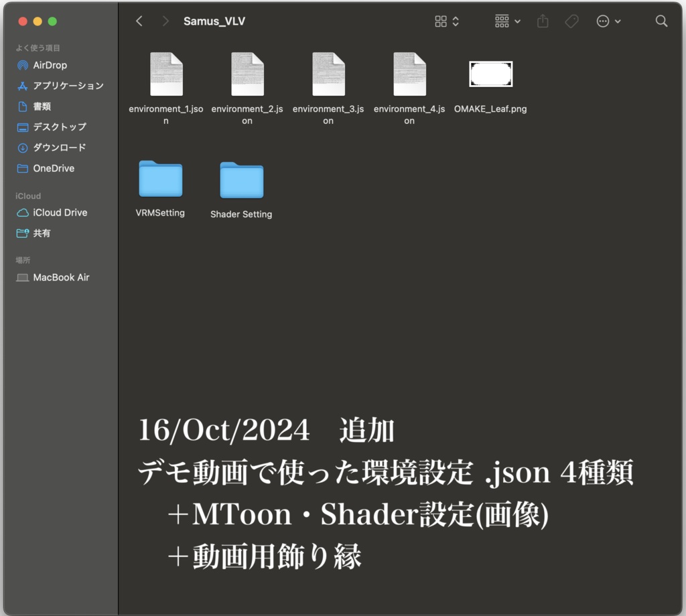Click the environment_1.json file name

pos(166,114)
